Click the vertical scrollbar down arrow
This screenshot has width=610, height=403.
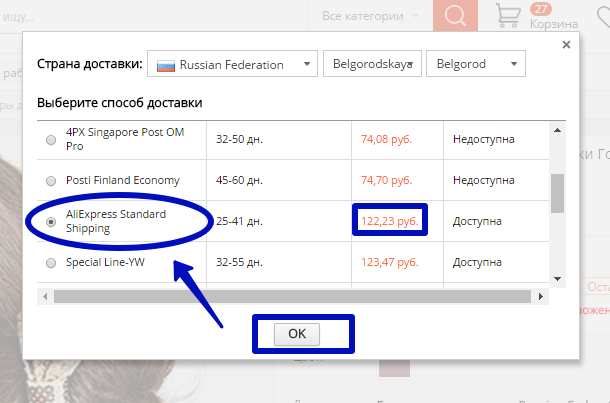coord(557,279)
